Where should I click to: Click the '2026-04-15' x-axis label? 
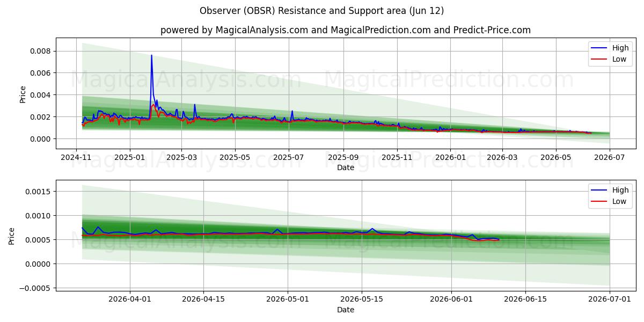click(x=203, y=299)
